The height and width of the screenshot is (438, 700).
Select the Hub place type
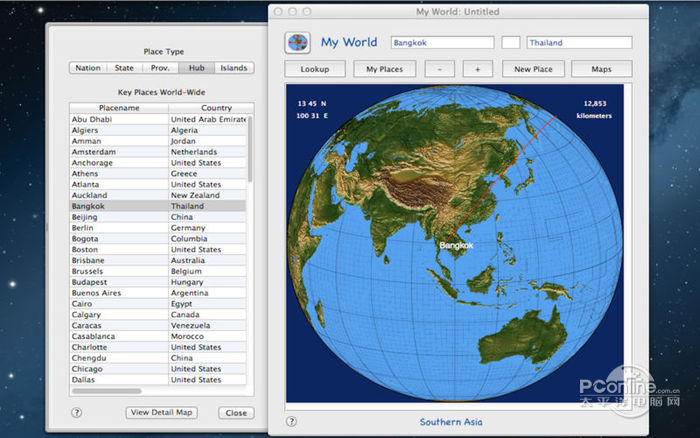[x=196, y=68]
